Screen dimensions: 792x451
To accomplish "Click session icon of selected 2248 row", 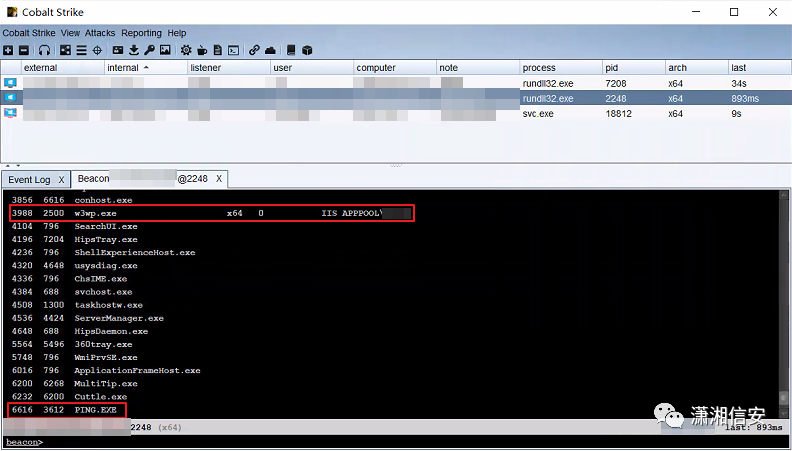I will click(x=10, y=98).
